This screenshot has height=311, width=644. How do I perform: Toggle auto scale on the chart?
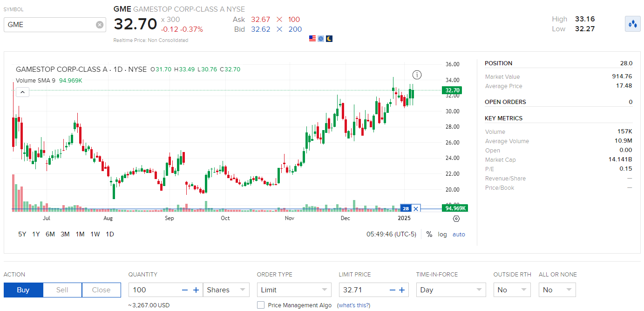pos(459,234)
